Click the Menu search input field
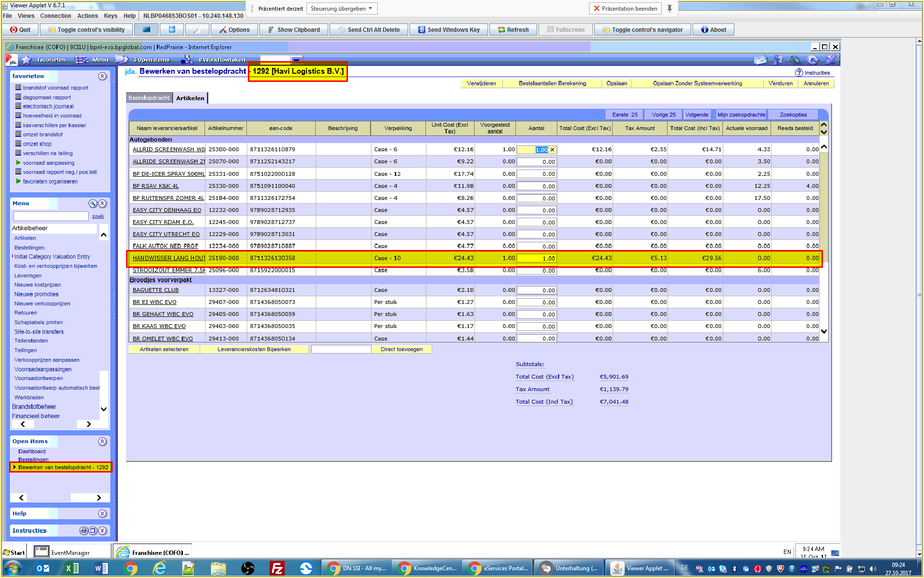This screenshot has width=924, height=578. point(51,216)
